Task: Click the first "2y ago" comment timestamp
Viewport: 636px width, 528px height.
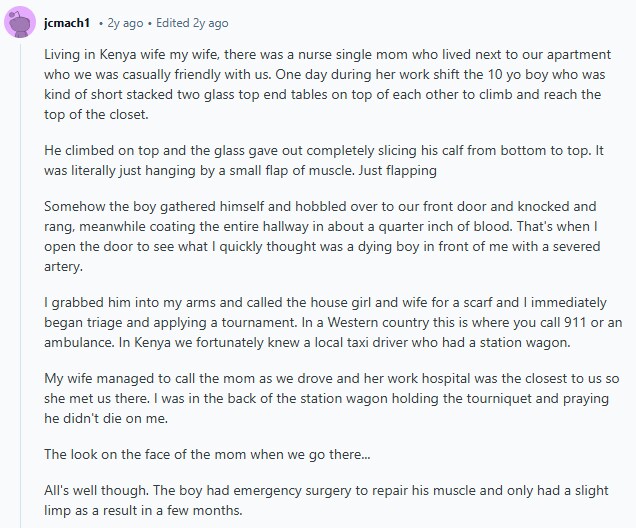Action: tap(128, 22)
